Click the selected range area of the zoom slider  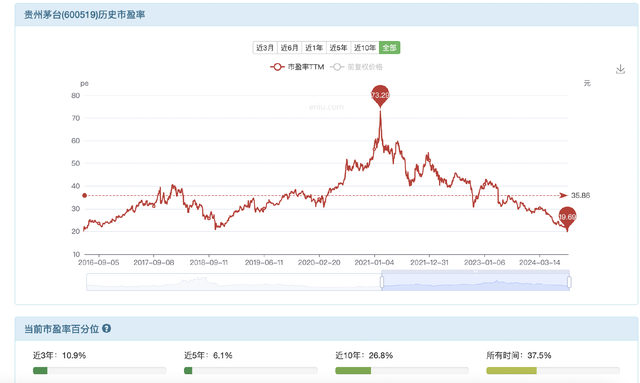pyautogui.click(x=476, y=282)
